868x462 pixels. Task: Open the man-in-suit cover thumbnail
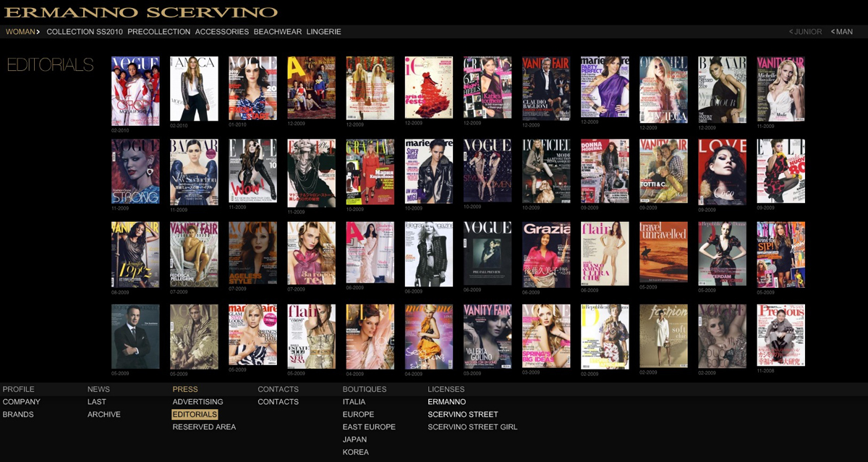[x=135, y=336]
